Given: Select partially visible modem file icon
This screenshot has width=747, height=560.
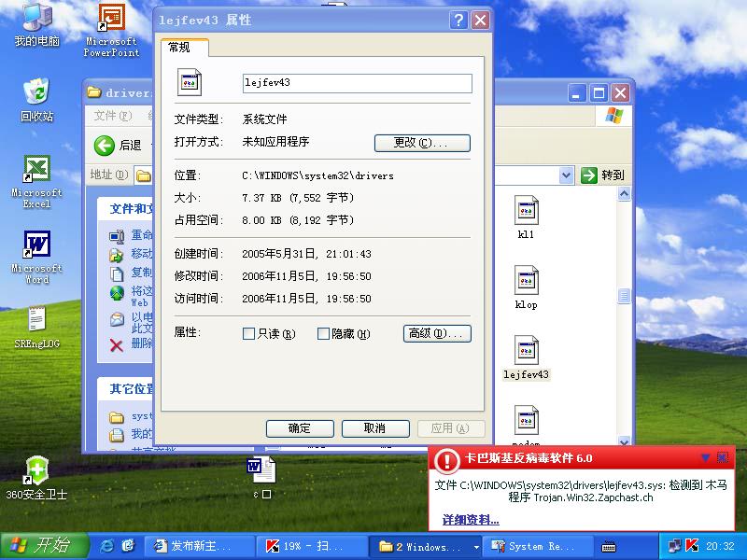Looking at the screenshot, I should 526,424.
